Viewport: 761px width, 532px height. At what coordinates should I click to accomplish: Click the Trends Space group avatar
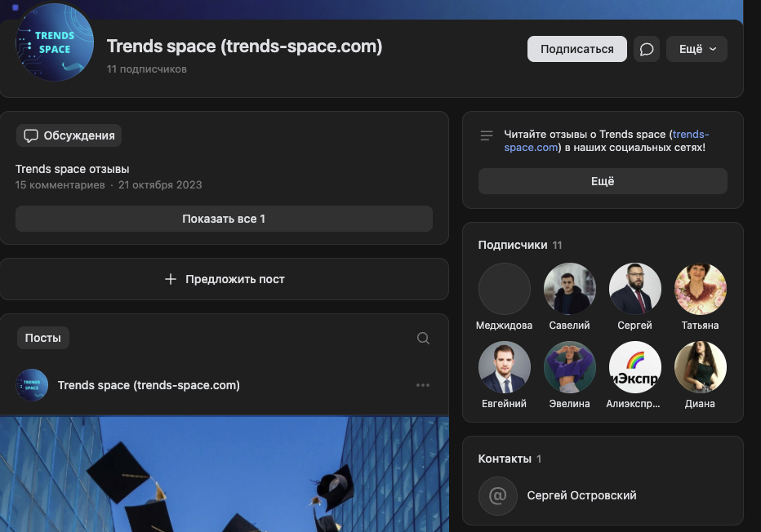[x=55, y=42]
